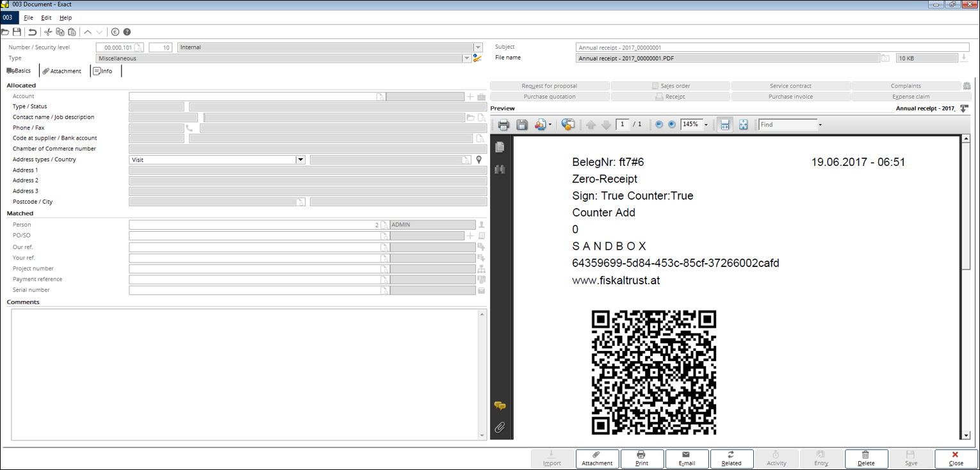The height and width of the screenshot is (470, 980).
Task: Click the Paste clipboard icon
Action: 72,31
